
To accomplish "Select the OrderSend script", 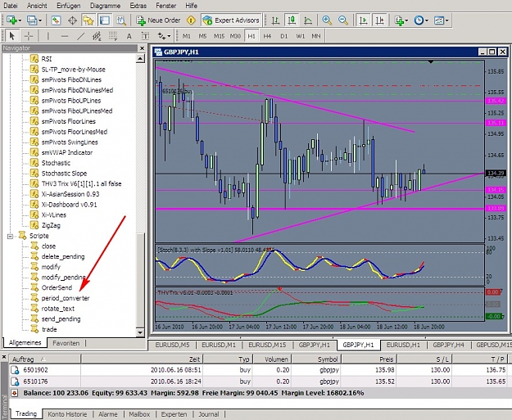I will pos(57,287).
